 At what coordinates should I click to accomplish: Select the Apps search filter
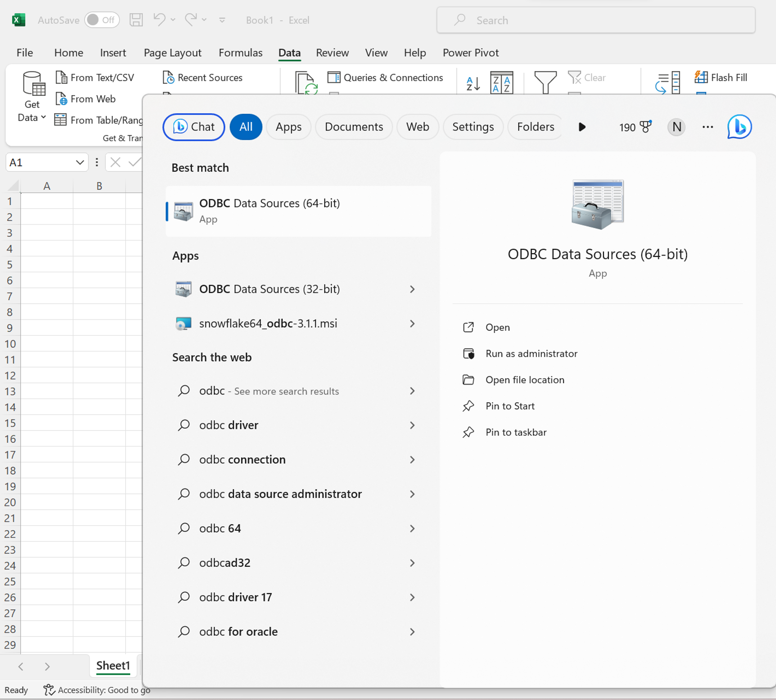click(x=289, y=127)
